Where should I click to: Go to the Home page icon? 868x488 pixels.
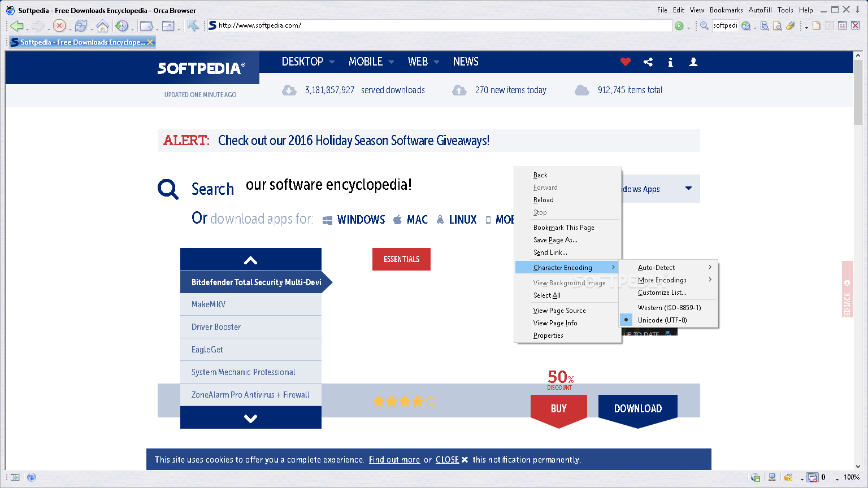[x=102, y=25]
